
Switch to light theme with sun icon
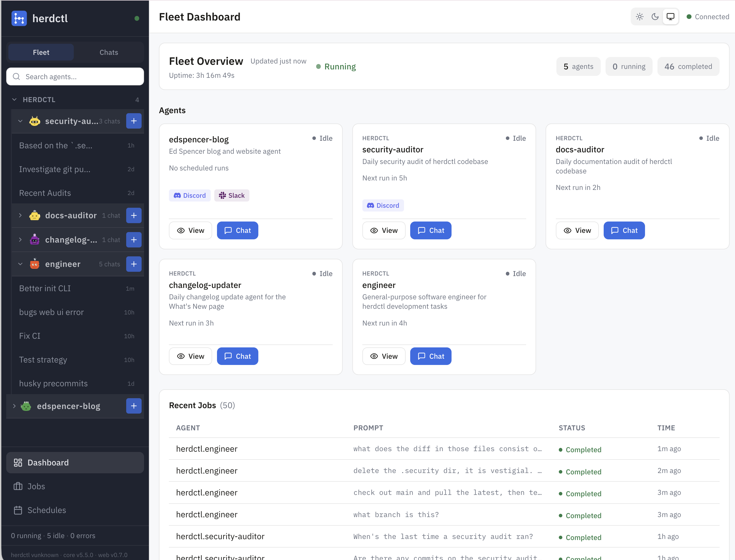point(639,16)
